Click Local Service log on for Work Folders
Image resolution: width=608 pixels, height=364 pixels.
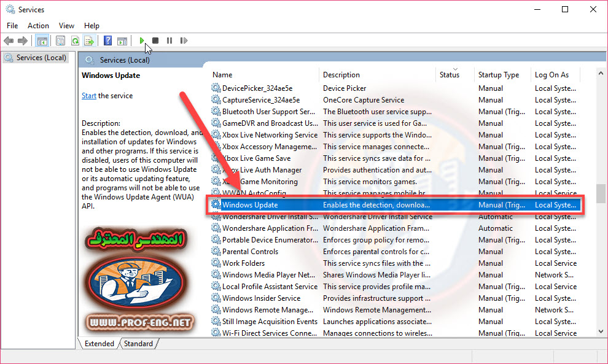click(x=556, y=263)
